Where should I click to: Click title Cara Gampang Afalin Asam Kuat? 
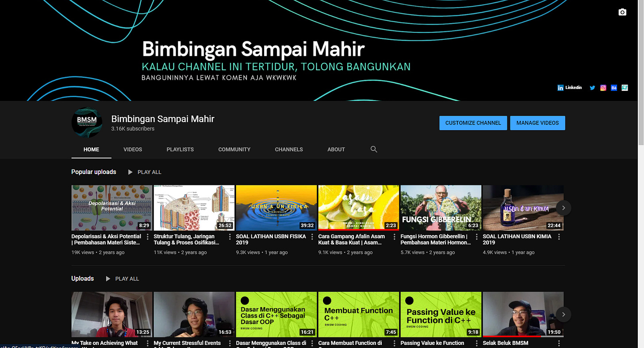coord(352,240)
